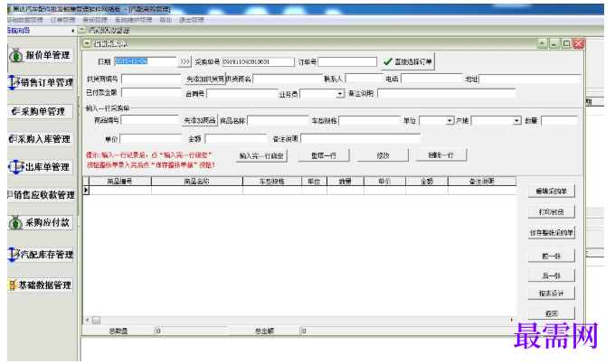Click the 返回 button
Screen dimensions: 615x364
coord(551,313)
